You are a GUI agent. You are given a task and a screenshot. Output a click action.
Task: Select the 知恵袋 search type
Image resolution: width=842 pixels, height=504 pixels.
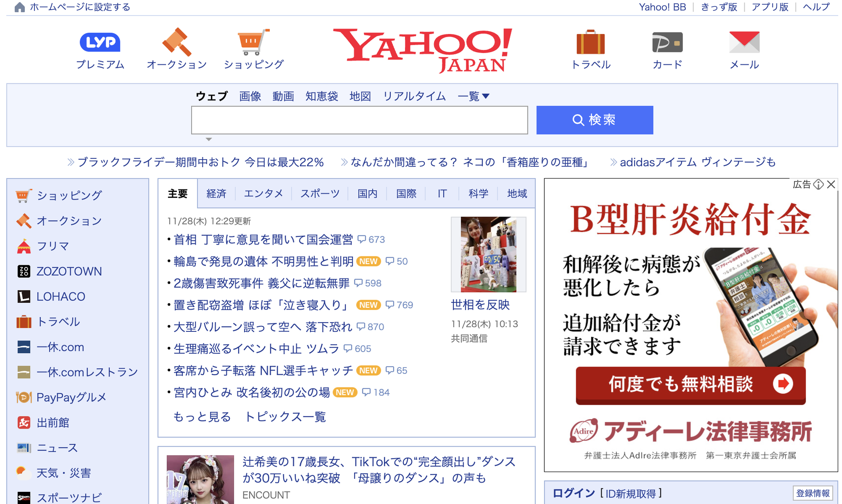tap(322, 96)
